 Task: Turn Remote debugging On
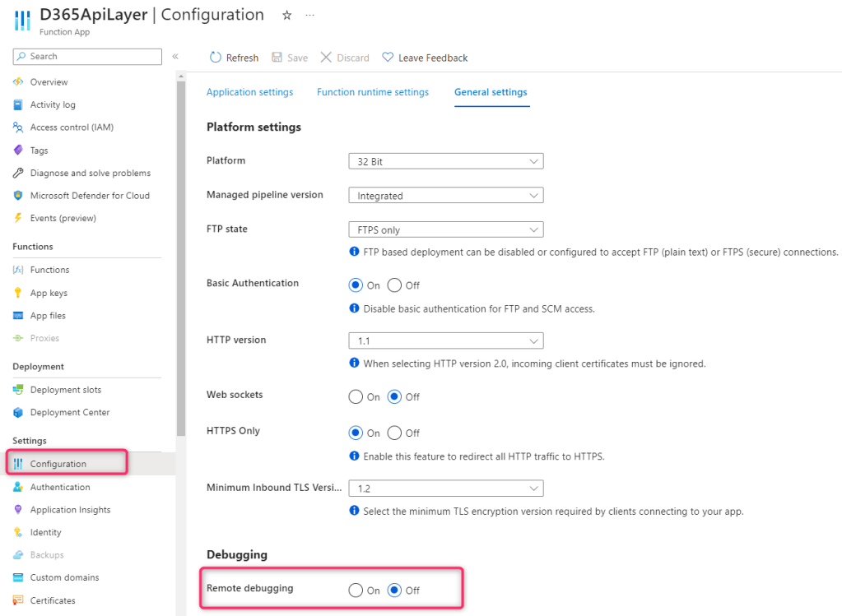click(x=356, y=590)
